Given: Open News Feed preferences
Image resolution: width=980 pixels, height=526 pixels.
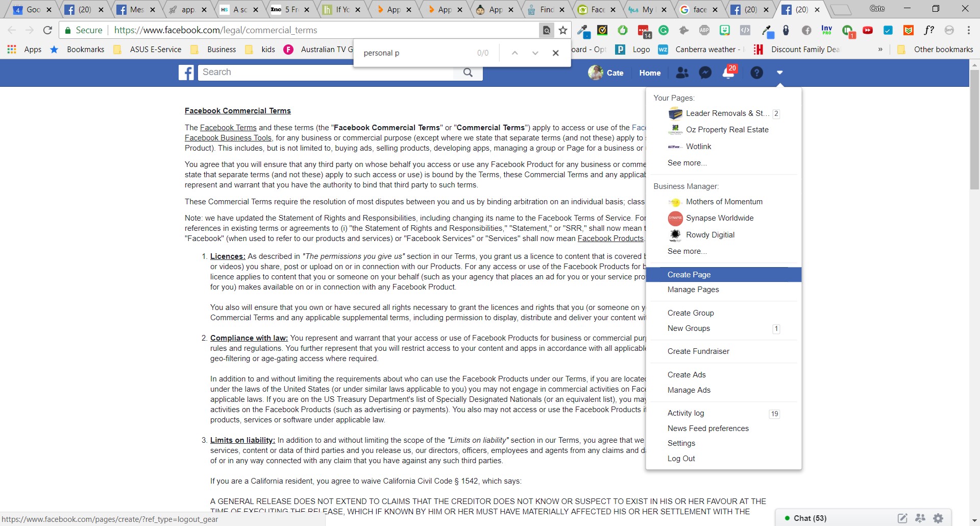Looking at the screenshot, I should (724, 428).
